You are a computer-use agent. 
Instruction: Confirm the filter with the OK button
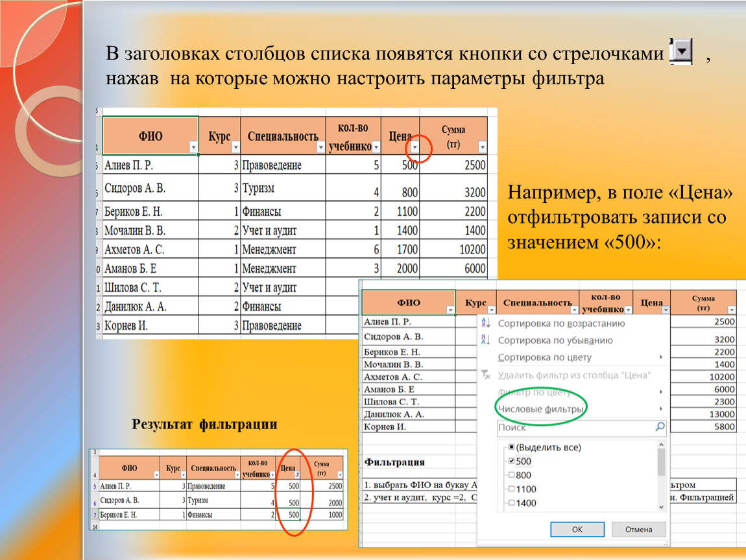click(577, 529)
